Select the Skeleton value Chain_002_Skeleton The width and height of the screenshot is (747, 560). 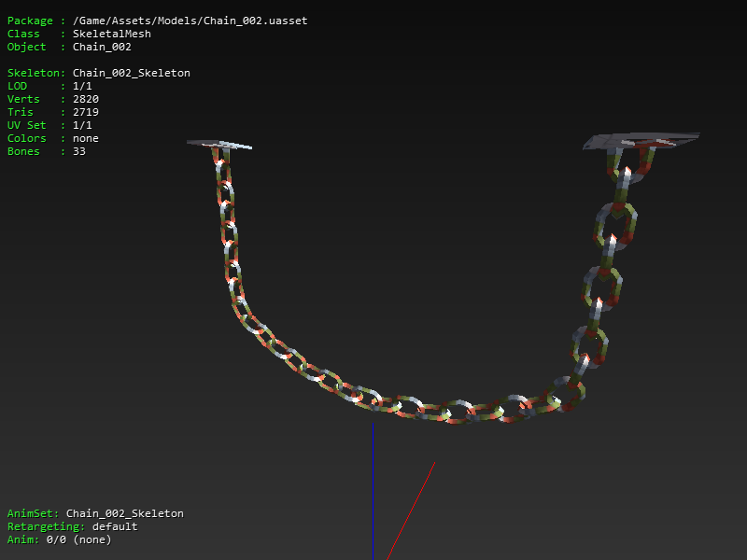(132, 73)
